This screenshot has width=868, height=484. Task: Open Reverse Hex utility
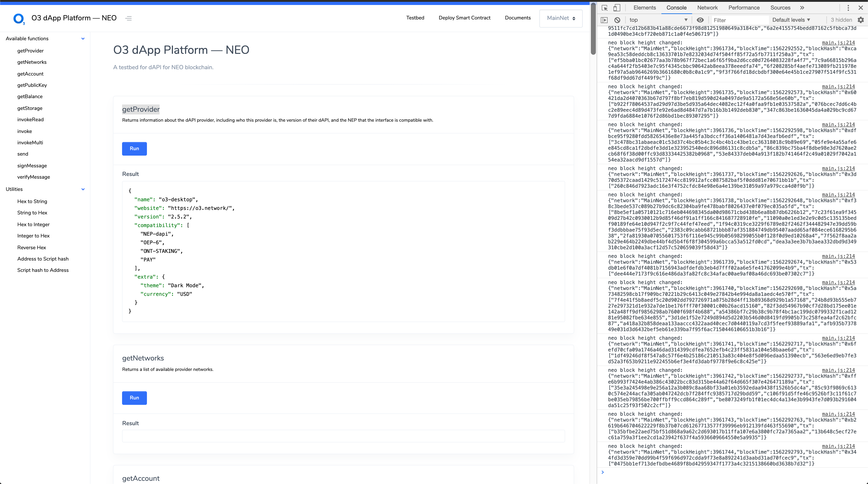(32, 248)
